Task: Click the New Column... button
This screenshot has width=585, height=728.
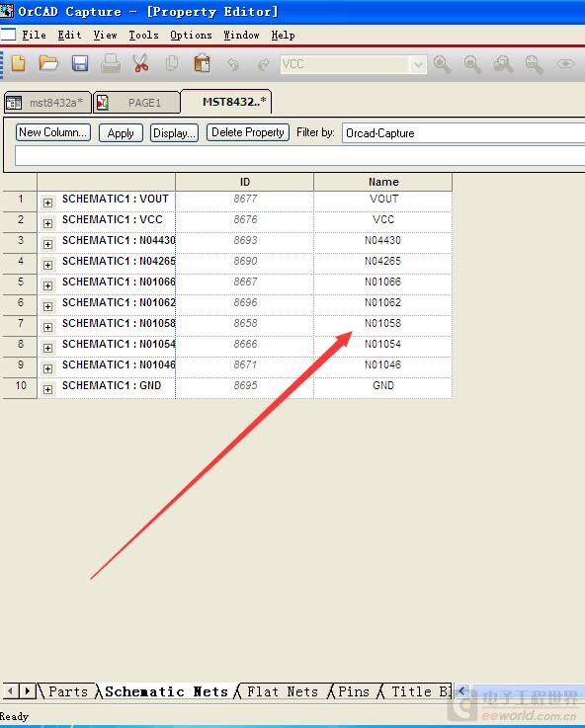Action: [x=53, y=132]
